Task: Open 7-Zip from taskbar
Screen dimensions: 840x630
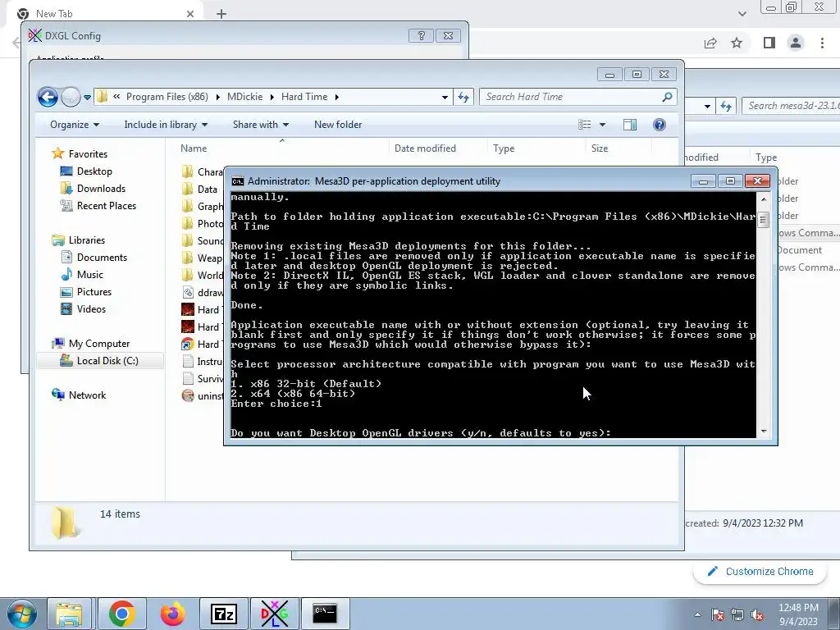Action: [224, 614]
